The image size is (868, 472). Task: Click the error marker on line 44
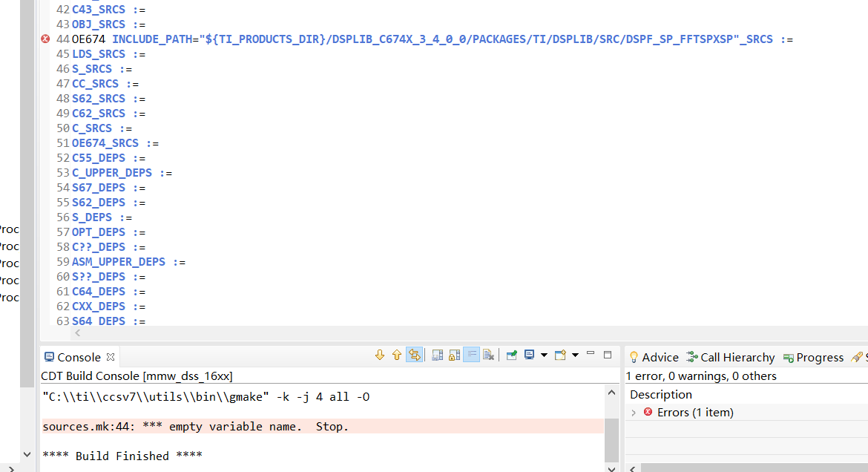[45, 39]
